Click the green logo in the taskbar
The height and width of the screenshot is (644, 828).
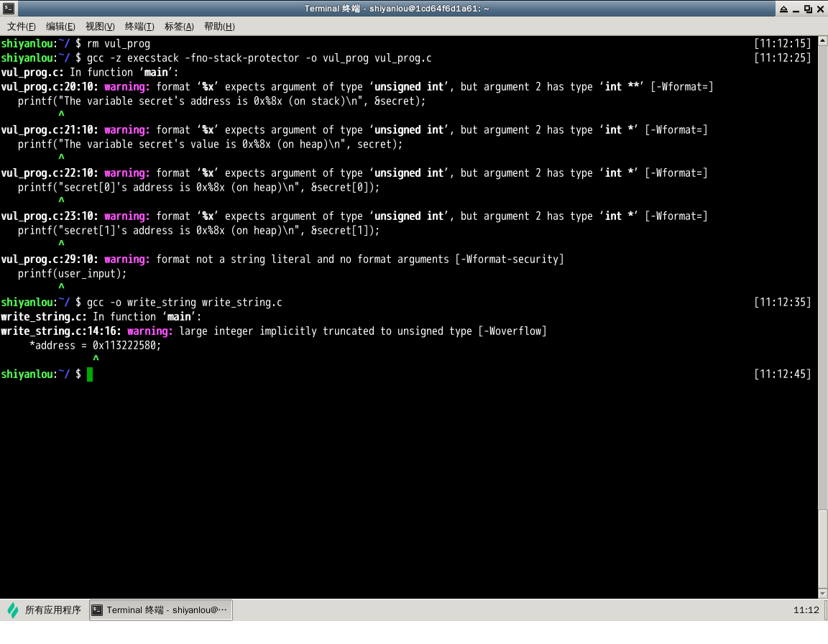pos(13,610)
